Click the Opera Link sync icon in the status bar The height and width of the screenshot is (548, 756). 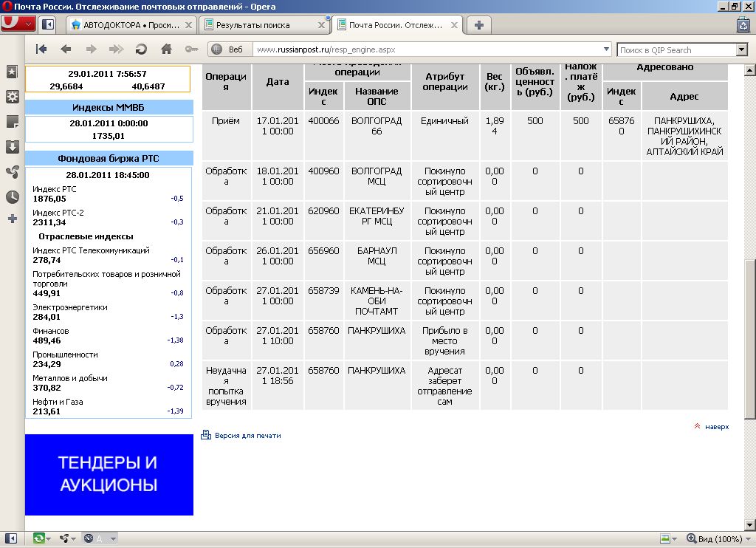pos(38,538)
